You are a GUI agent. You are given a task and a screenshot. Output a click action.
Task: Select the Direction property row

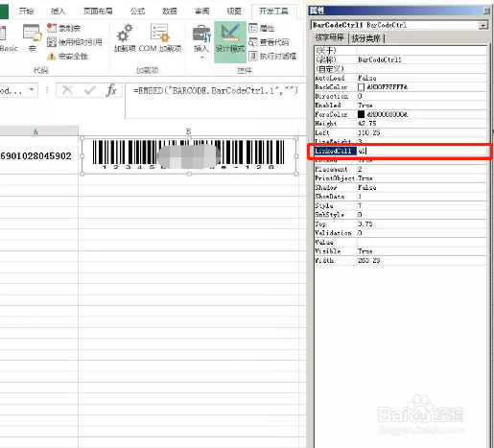tap(401, 96)
